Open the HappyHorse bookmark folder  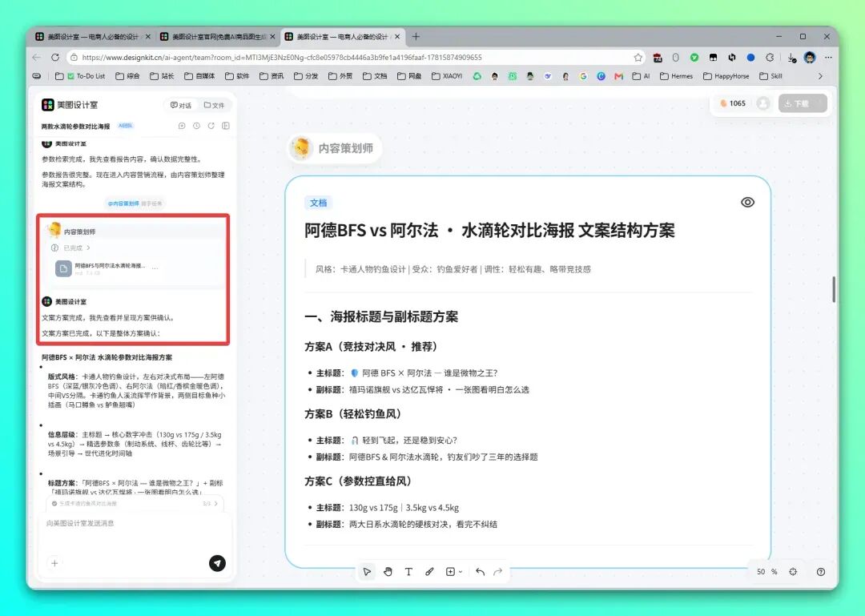pyautogui.click(x=726, y=76)
